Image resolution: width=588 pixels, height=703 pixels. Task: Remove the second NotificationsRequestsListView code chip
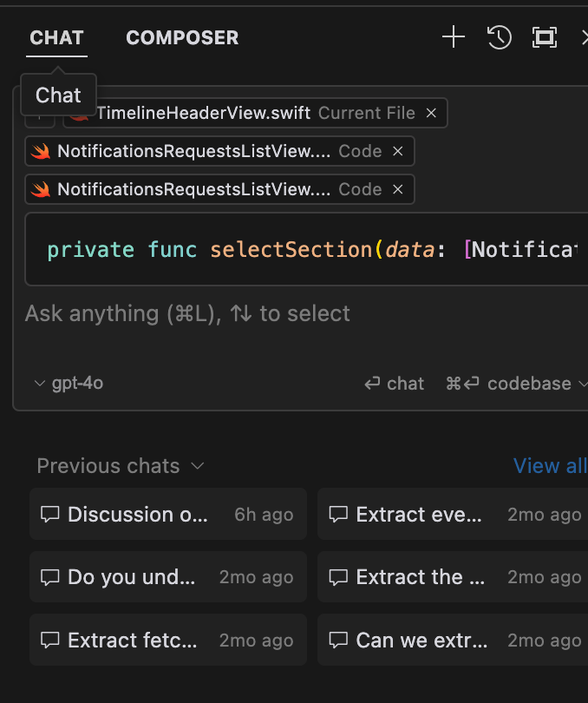pos(398,189)
